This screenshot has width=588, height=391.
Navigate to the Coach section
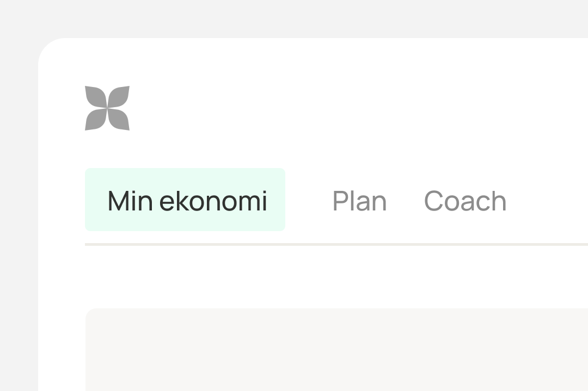(465, 201)
